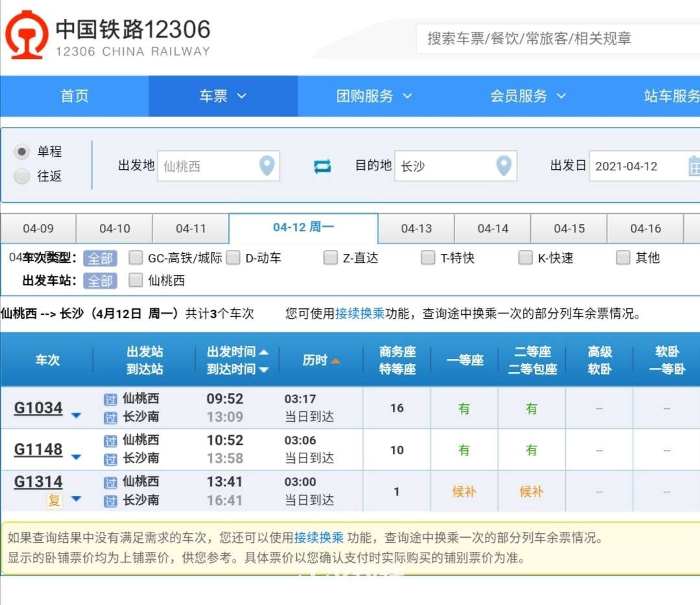Click G1034 business seat count 16

point(397,408)
